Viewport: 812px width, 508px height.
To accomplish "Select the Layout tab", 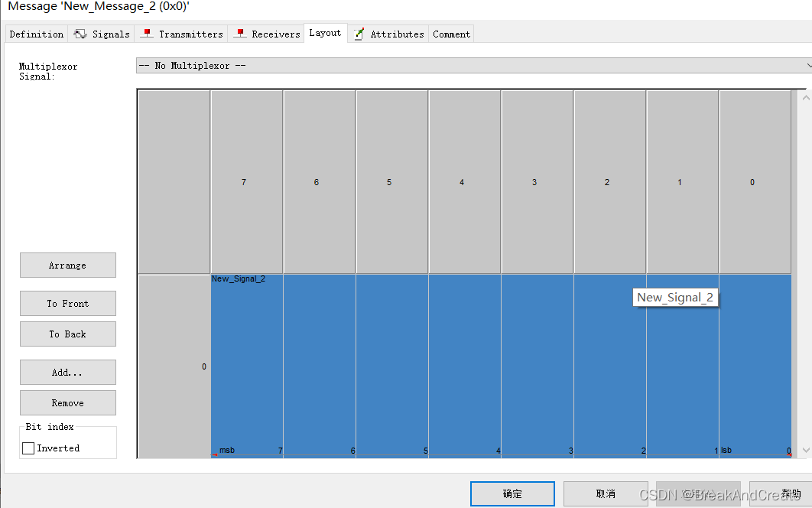I will [325, 33].
